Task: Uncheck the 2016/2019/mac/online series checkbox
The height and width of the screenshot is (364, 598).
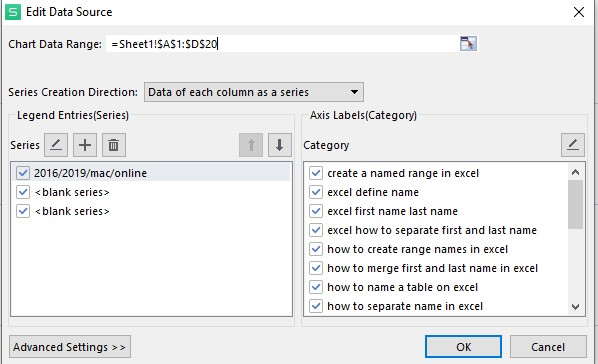Action: pyautogui.click(x=23, y=173)
